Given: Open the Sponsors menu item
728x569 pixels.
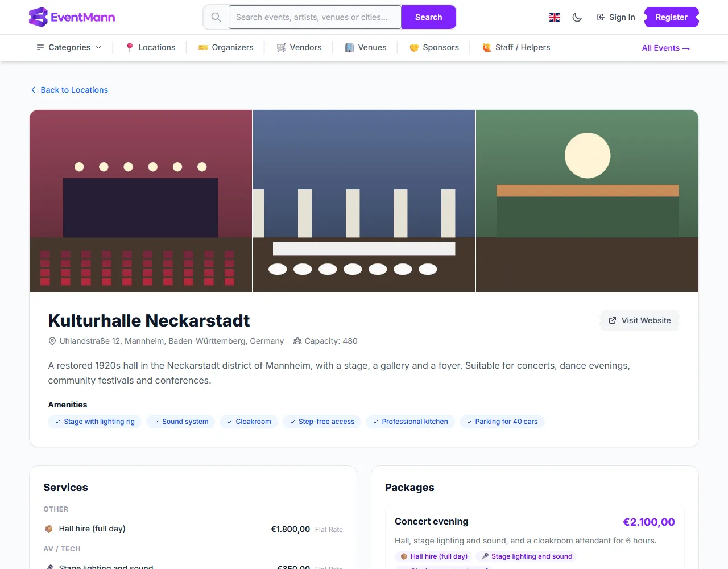Looking at the screenshot, I should click(x=434, y=47).
